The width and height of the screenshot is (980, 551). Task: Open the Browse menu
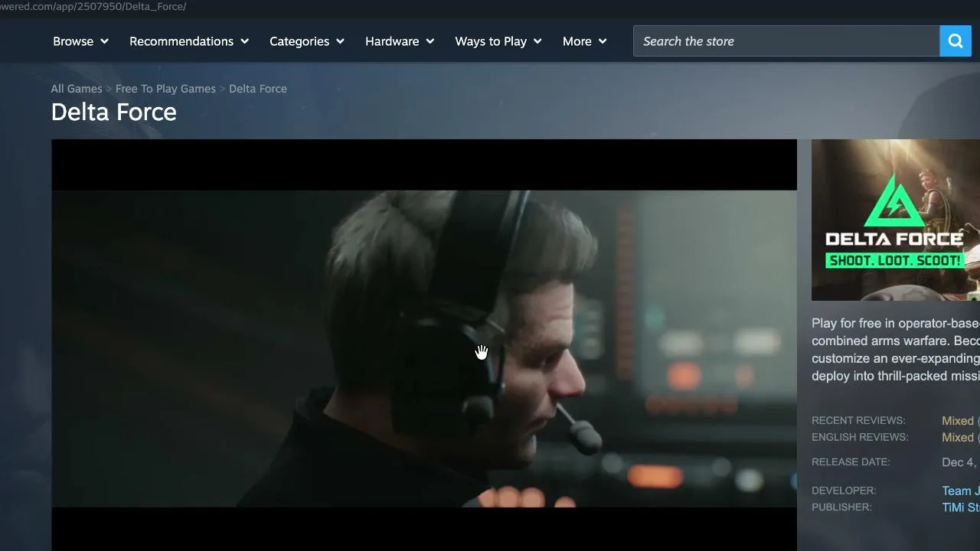80,41
